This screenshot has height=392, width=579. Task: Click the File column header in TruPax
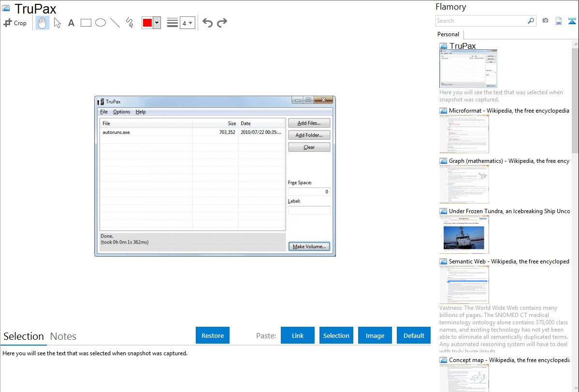(x=146, y=123)
